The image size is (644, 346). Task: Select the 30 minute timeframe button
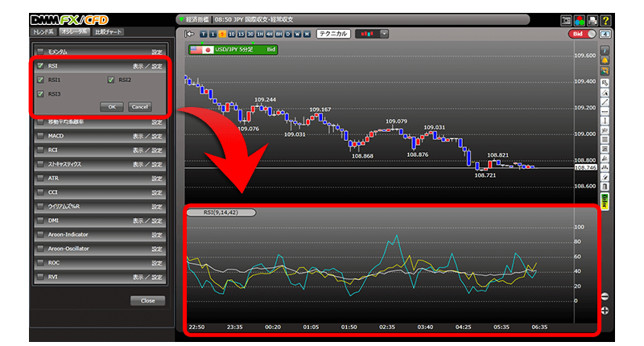(250, 34)
